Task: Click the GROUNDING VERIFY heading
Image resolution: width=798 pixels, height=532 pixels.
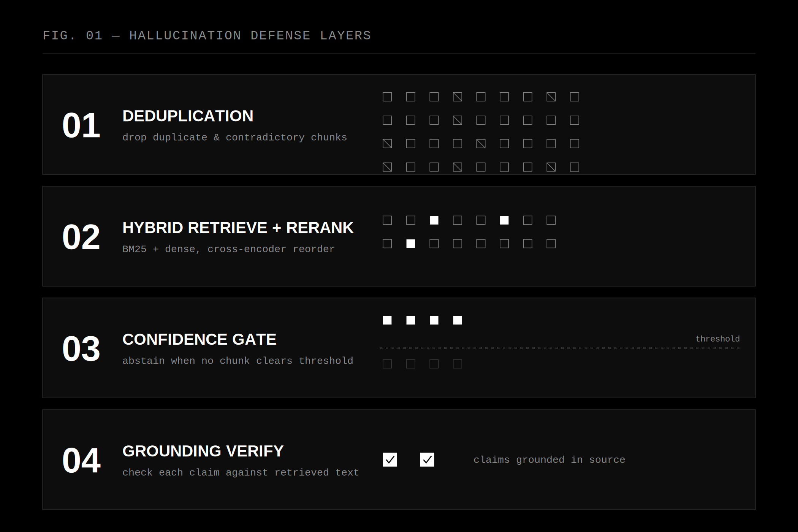Action: click(203, 451)
